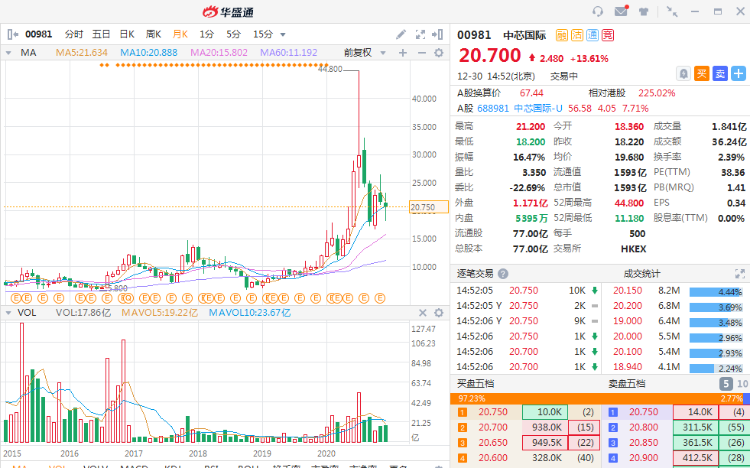Screen dimensions: 750x468
Task: Open A-share link 688981
Action: tap(493, 109)
